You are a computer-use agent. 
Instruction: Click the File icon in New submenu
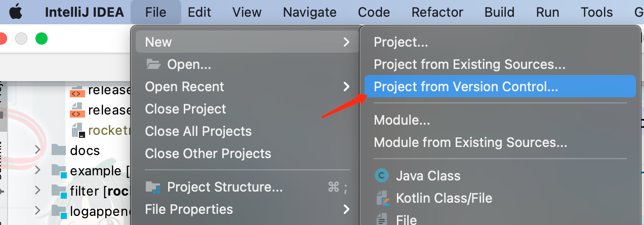point(381,220)
